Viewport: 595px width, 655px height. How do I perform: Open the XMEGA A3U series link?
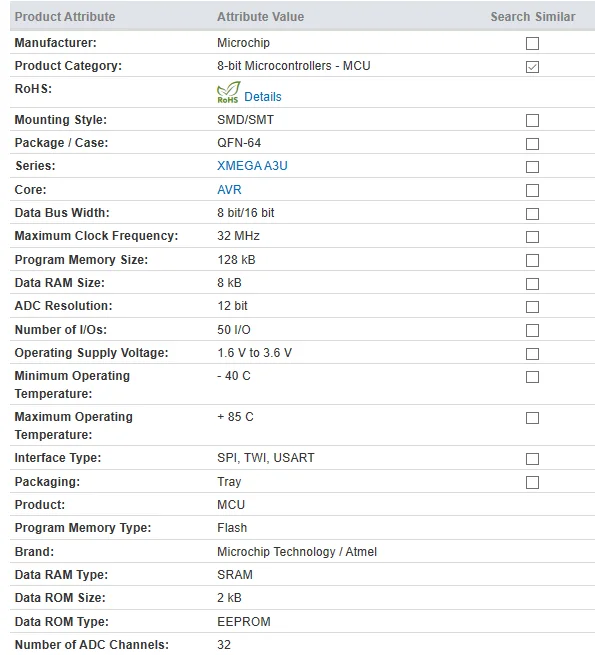pos(252,166)
